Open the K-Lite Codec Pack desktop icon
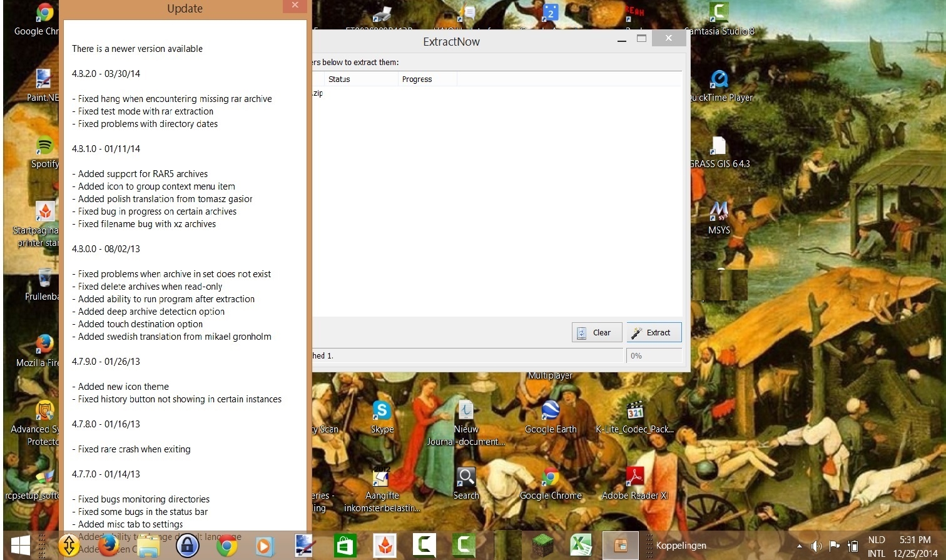This screenshot has height=560, width=946. 635,414
